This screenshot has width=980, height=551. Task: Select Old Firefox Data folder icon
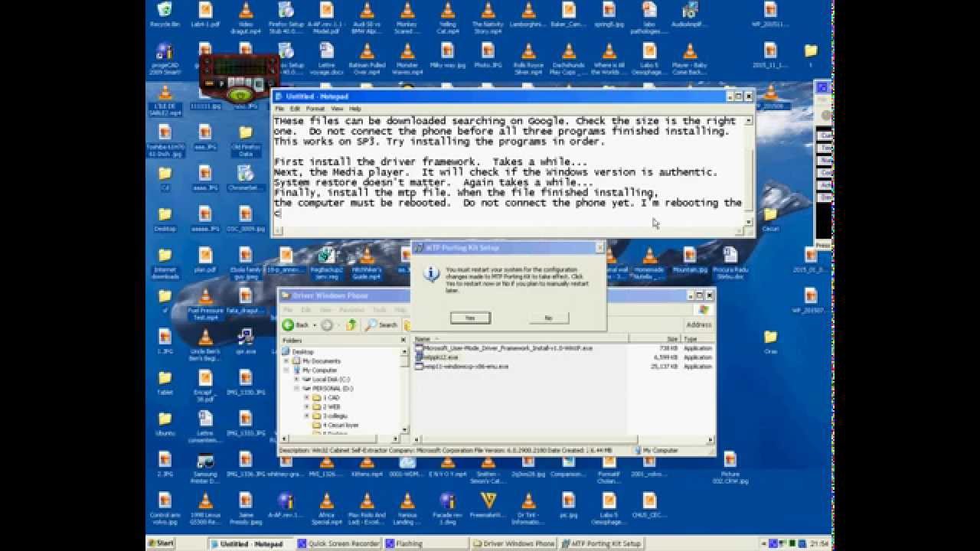coord(245,142)
